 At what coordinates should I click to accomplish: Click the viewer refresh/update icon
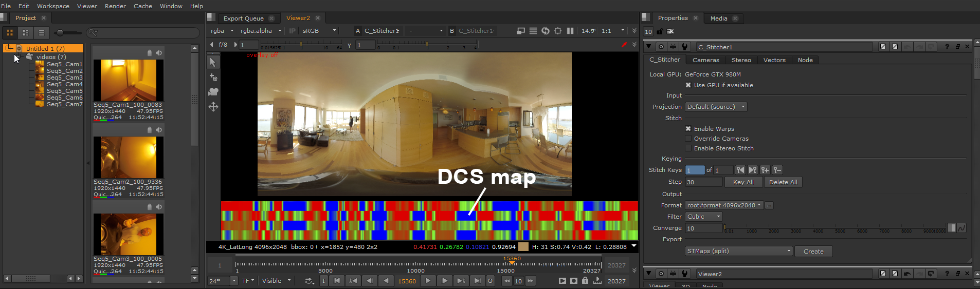pyautogui.click(x=546, y=31)
